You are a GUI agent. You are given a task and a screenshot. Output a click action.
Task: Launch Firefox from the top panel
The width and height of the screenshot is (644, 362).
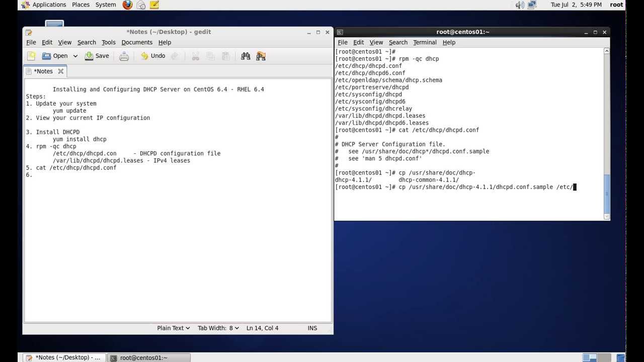pos(127,5)
